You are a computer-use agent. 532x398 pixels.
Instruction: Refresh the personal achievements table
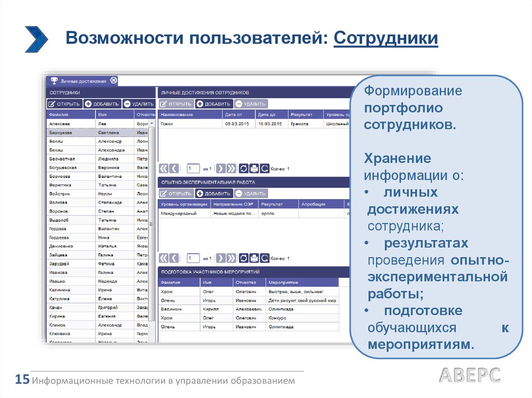243,169
